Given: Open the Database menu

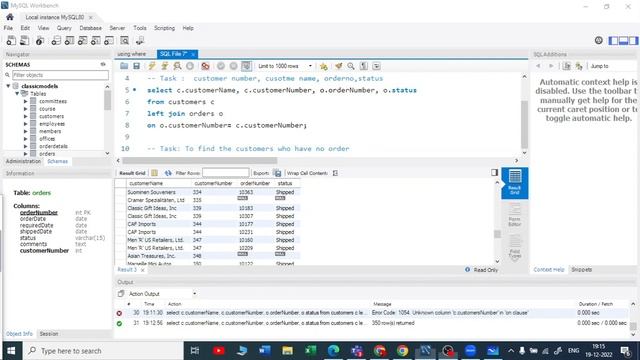Looking at the screenshot, I should (x=91, y=28).
